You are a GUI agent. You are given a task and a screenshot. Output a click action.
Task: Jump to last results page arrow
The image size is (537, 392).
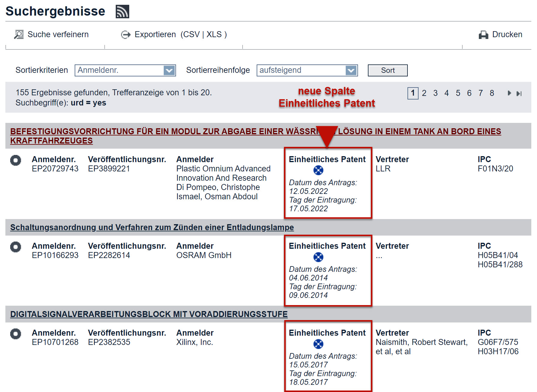click(x=519, y=94)
